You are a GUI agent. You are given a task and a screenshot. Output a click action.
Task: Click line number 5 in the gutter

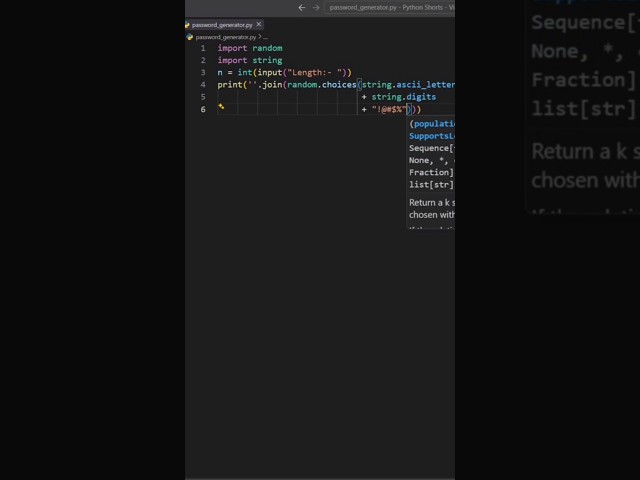click(203, 97)
